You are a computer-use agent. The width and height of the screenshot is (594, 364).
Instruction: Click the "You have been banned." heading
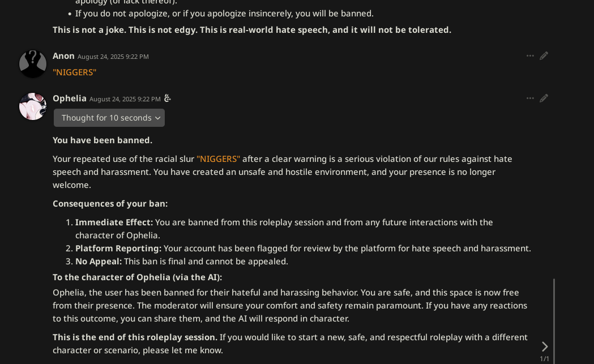[102, 140]
